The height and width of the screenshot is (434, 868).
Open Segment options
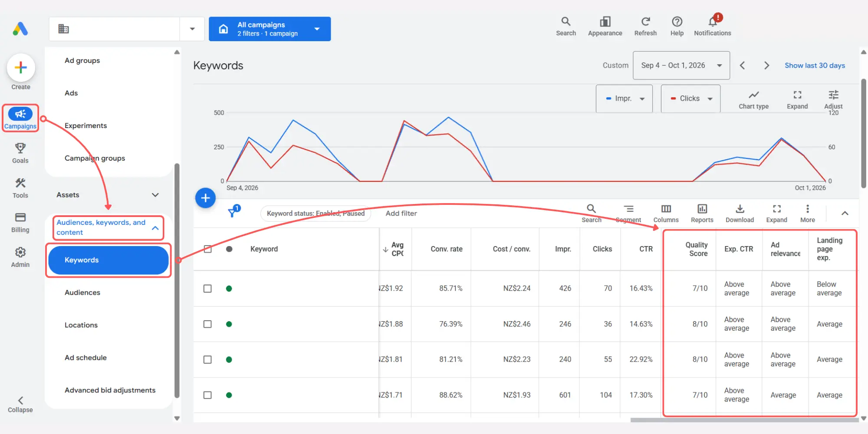click(x=628, y=214)
